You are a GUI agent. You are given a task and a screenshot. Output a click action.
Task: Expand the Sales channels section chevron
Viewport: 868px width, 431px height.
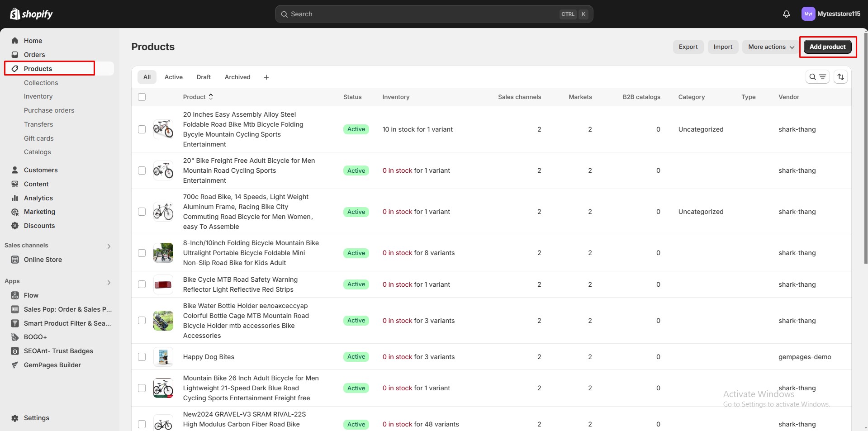[109, 246]
